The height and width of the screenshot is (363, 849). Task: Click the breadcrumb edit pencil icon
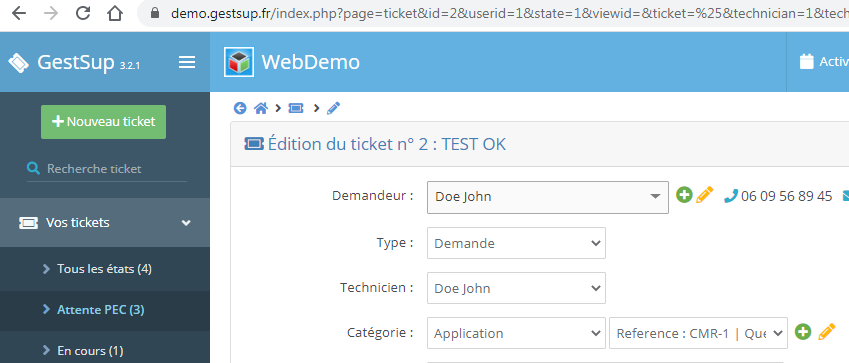(x=334, y=108)
